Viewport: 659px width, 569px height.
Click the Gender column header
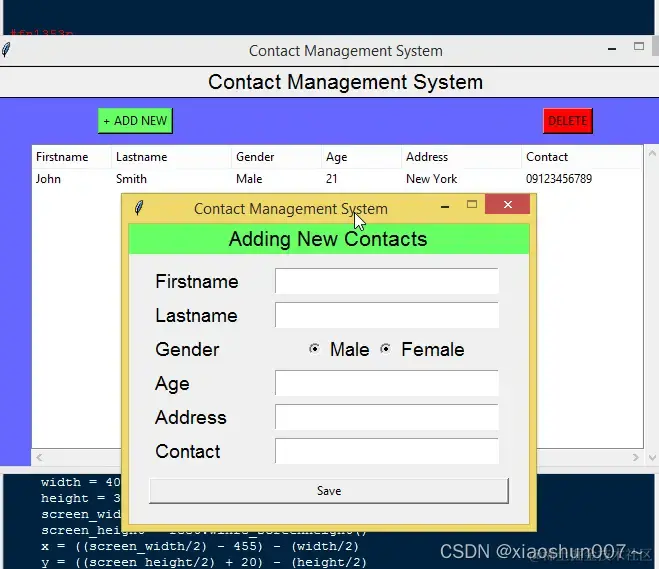tap(277, 157)
